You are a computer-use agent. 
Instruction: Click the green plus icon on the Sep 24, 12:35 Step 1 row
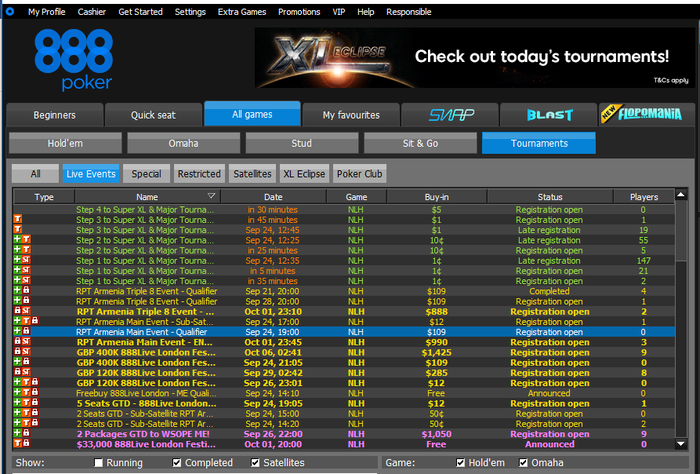coord(17,260)
